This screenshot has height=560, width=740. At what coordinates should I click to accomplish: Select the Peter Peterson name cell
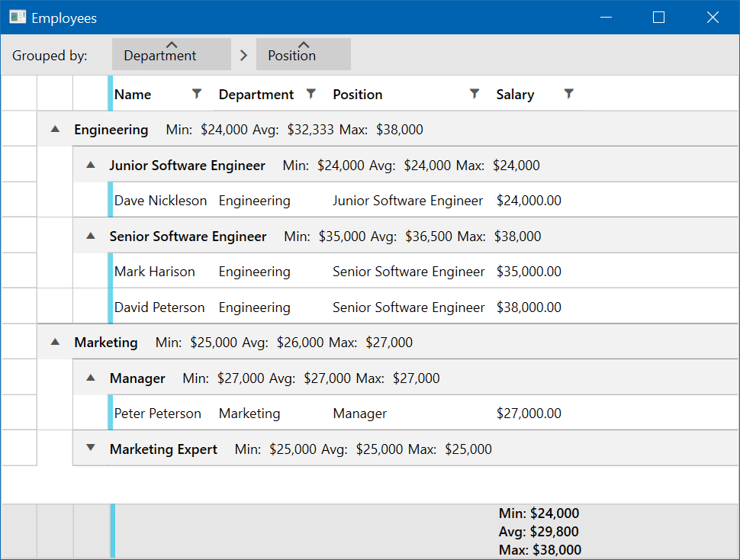pyautogui.click(x=158, y=414)
